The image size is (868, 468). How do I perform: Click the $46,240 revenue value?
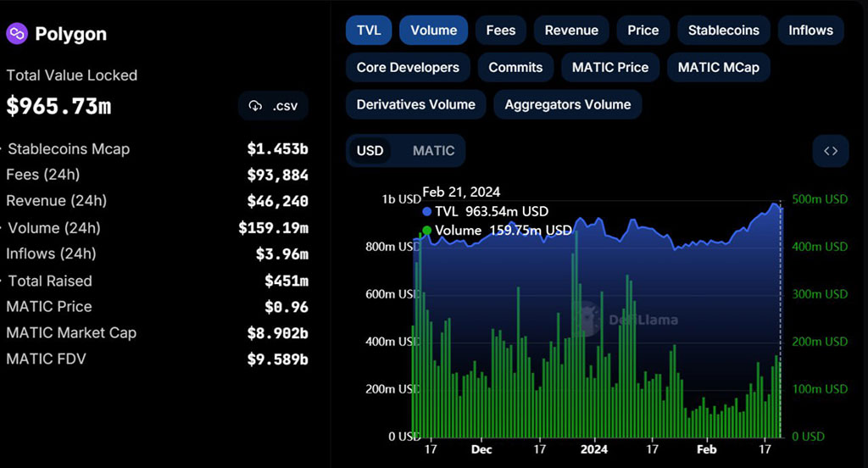point(278,201)
